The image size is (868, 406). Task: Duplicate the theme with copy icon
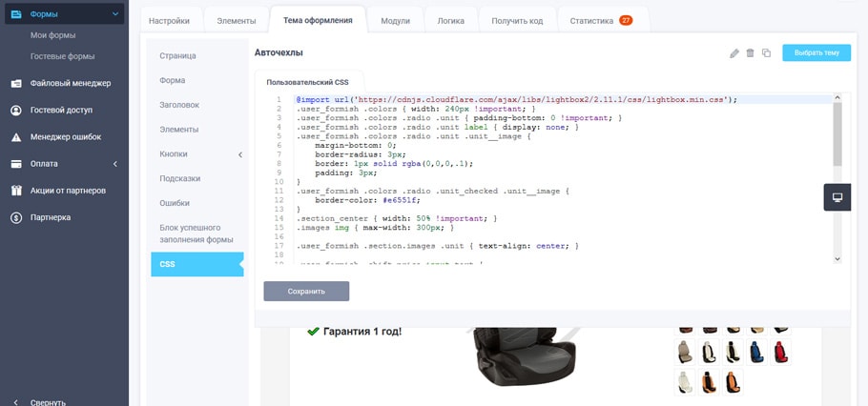click(x=766, y=53)
